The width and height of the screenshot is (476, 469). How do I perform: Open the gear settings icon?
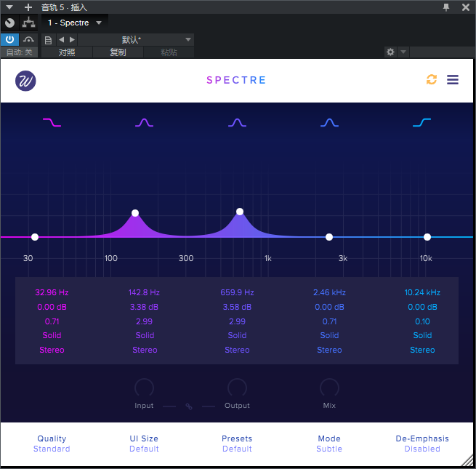coord(390,52)
